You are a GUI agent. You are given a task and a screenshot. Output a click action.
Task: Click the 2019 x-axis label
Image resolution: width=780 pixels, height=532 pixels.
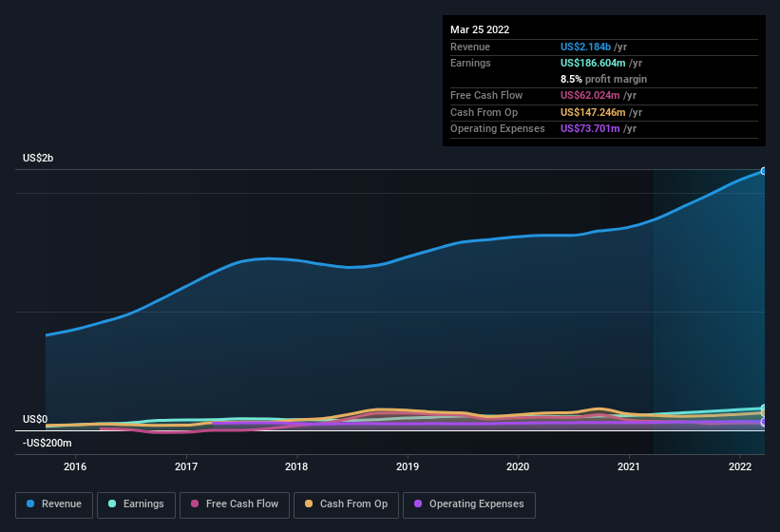(408, 466)
